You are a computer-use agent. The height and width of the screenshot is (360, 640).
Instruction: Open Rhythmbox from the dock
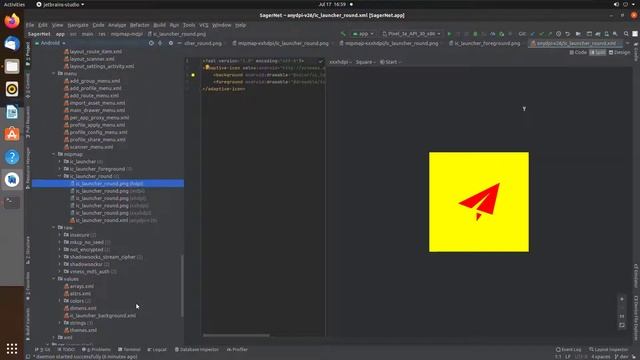tap(12, 89)
